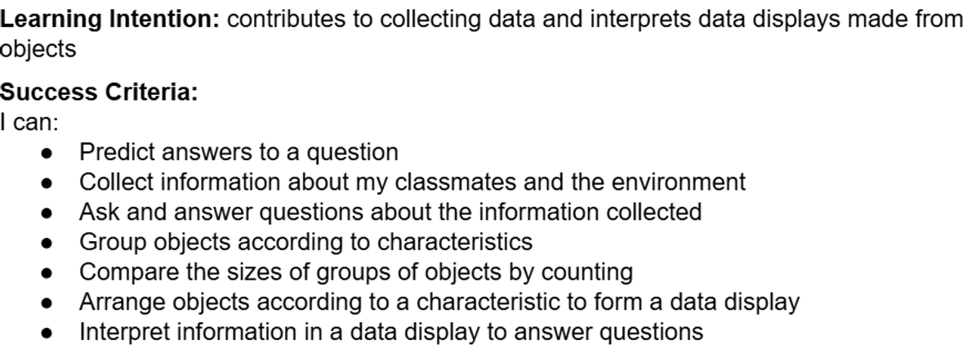Click the bullet point before "Group objects"
The image size is (980, 354).
[49, 243]
